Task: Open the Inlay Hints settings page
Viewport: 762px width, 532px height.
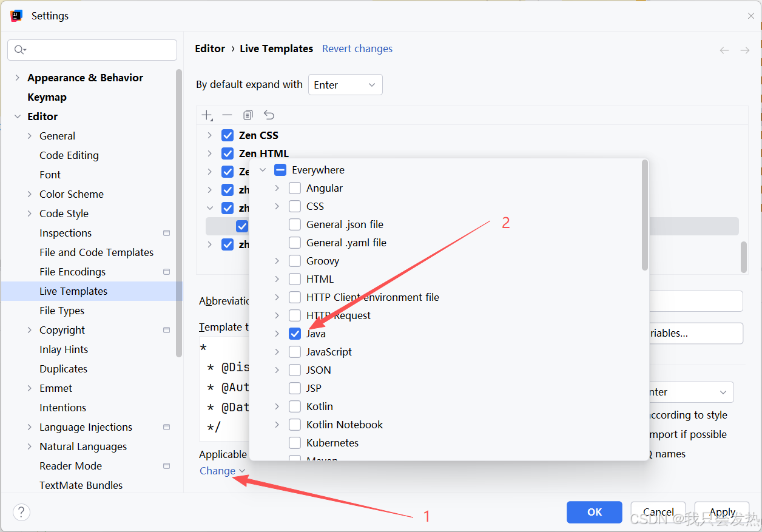Action: pyautogui.click(x=64, y=349)
